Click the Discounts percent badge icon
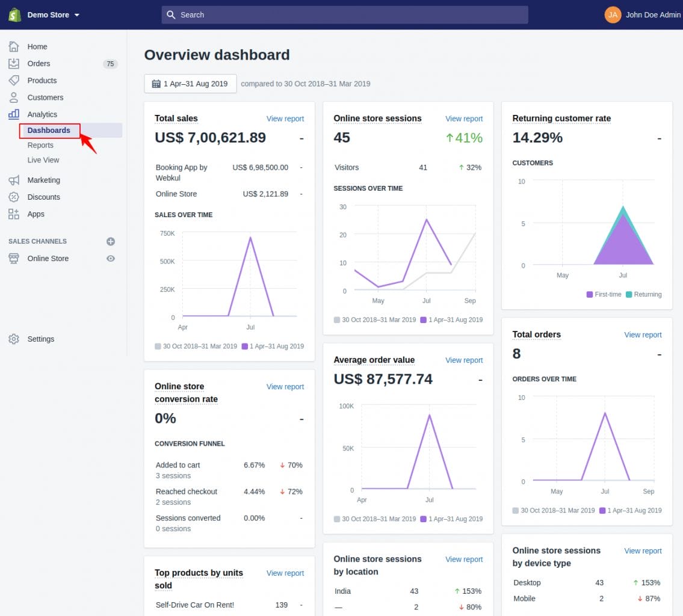This screenshot has height=616, width=683. [14, 197]
